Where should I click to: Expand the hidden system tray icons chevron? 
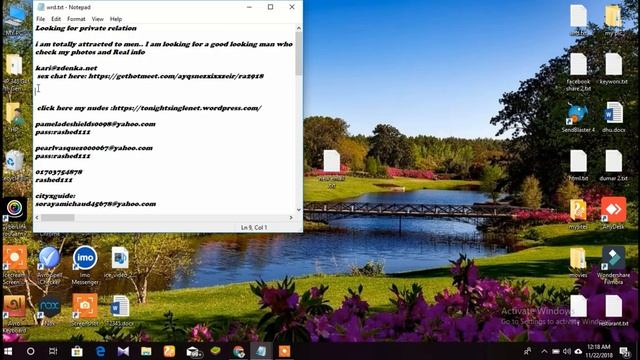(544, 351)
